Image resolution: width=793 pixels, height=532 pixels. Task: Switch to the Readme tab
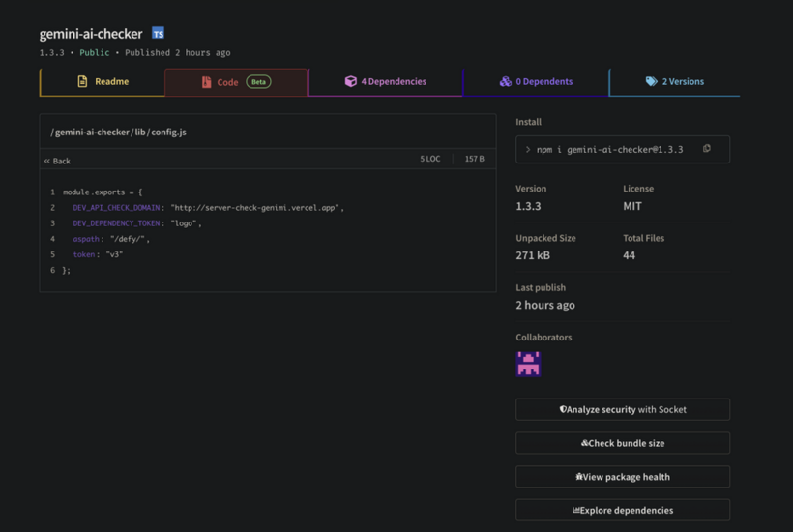(103, 82)
